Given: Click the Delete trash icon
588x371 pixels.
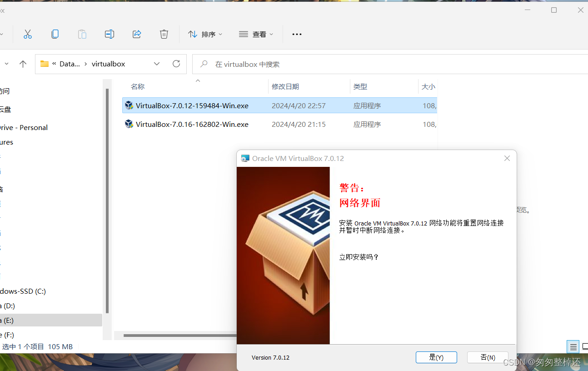Looking at the screenshot, I should (164, 34).
